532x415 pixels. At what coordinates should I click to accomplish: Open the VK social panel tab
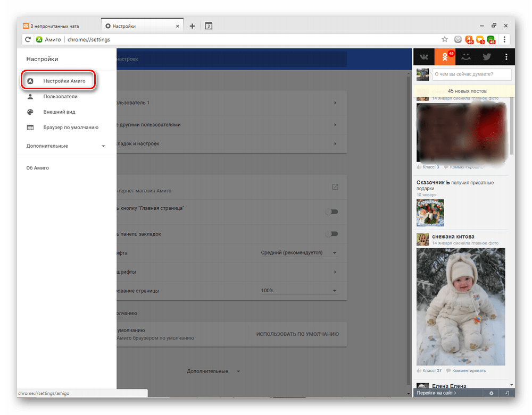(x=424, y=57)
